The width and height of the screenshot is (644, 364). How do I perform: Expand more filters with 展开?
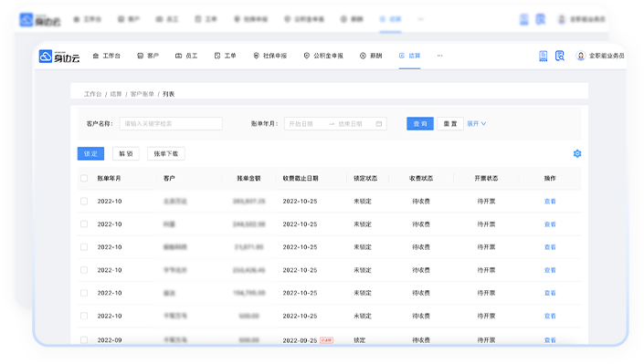pyautogui.click(x=477, y=123)
